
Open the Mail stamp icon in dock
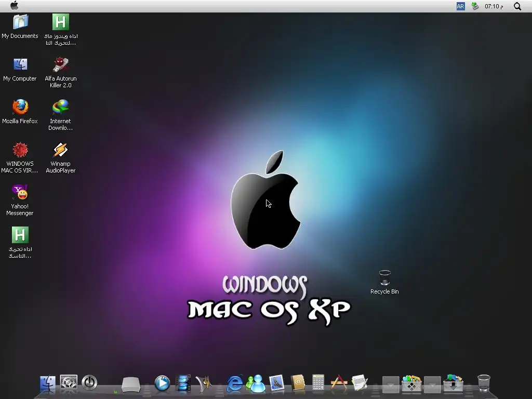tap(276, 383)
